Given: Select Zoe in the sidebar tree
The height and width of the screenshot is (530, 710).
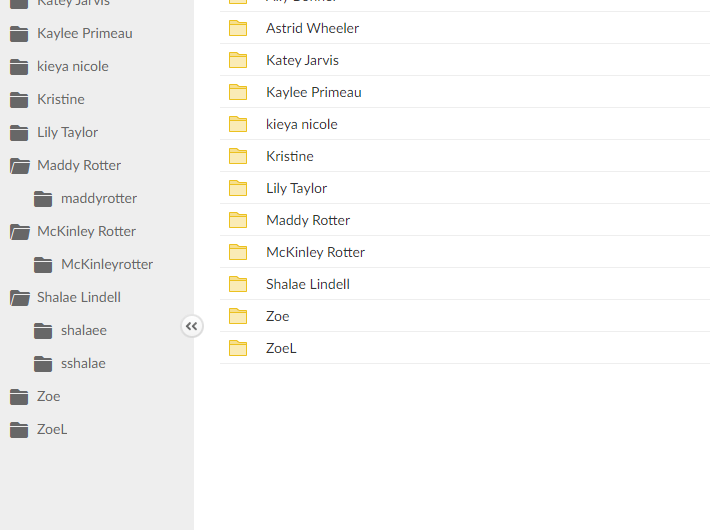Looking at the screenshot, I should (x=48, y=397).
